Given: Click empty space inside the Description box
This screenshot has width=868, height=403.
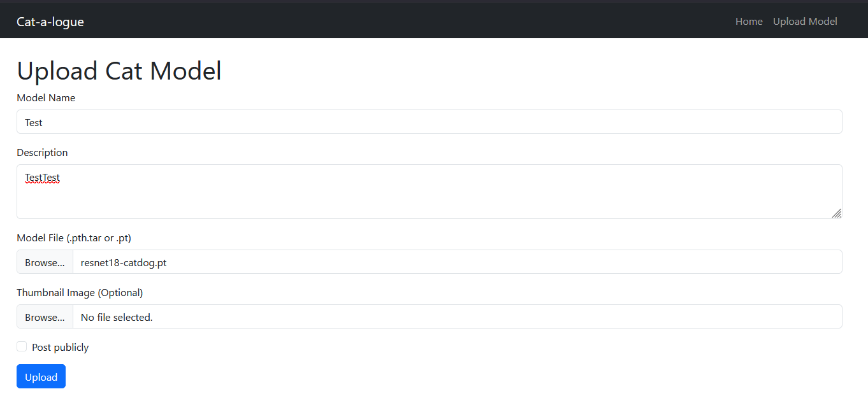Looking at the screenshot, I should pos(429,197).
